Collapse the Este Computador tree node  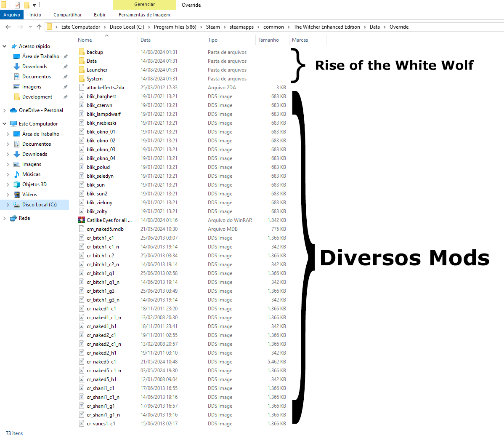tap(5, 123)
